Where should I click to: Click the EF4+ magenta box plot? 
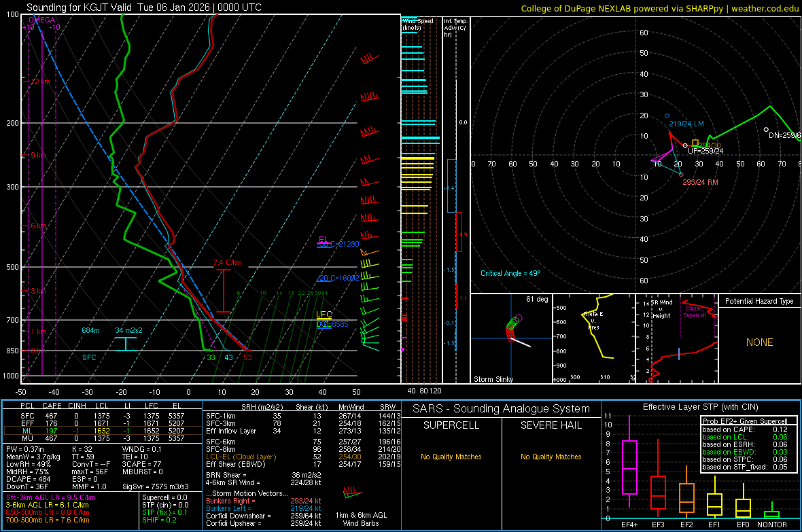629,467
